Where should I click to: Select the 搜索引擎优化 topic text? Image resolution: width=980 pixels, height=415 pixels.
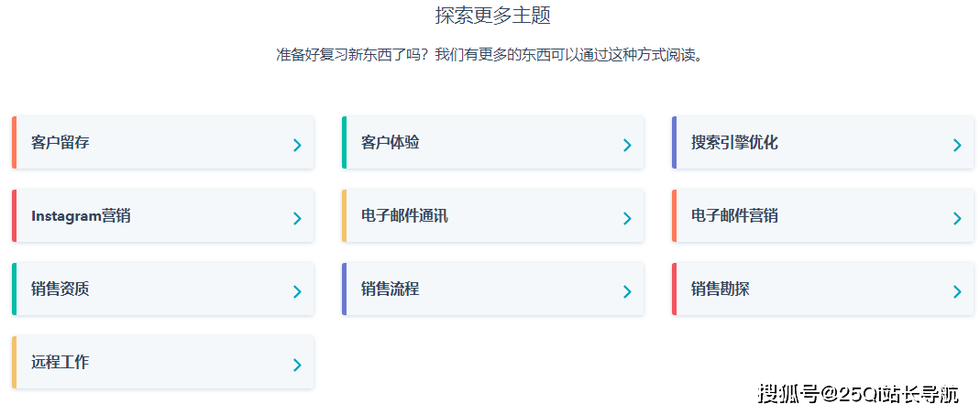coord(734,143)
